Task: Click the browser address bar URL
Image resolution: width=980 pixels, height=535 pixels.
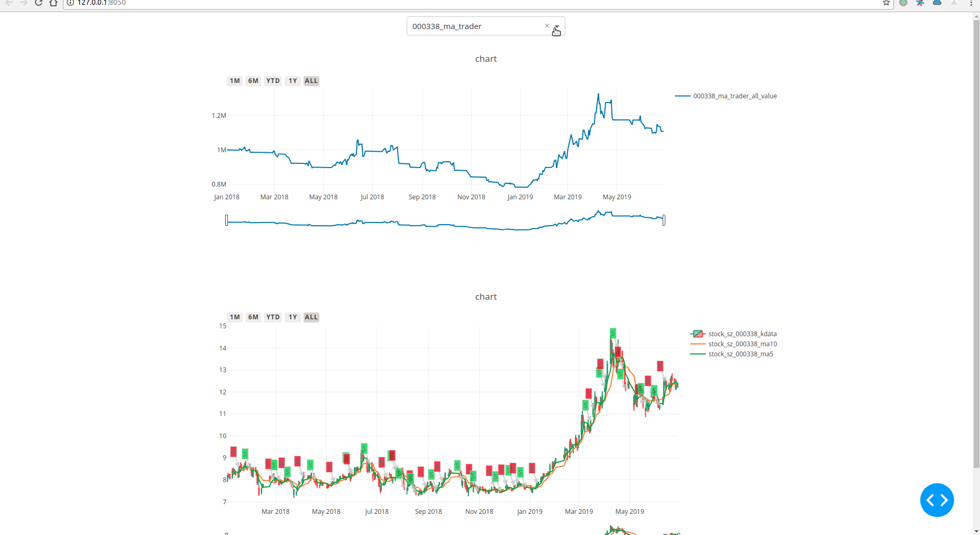Action: click(x=102, y=3)
